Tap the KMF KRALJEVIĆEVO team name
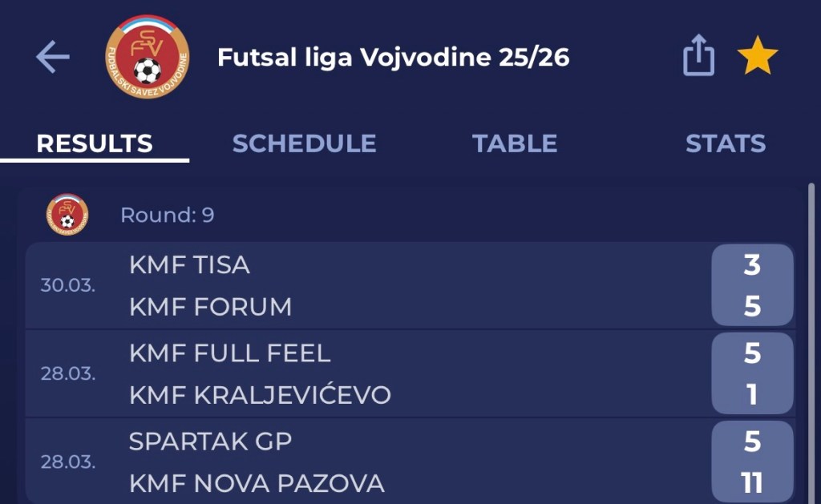 (260, 395)
